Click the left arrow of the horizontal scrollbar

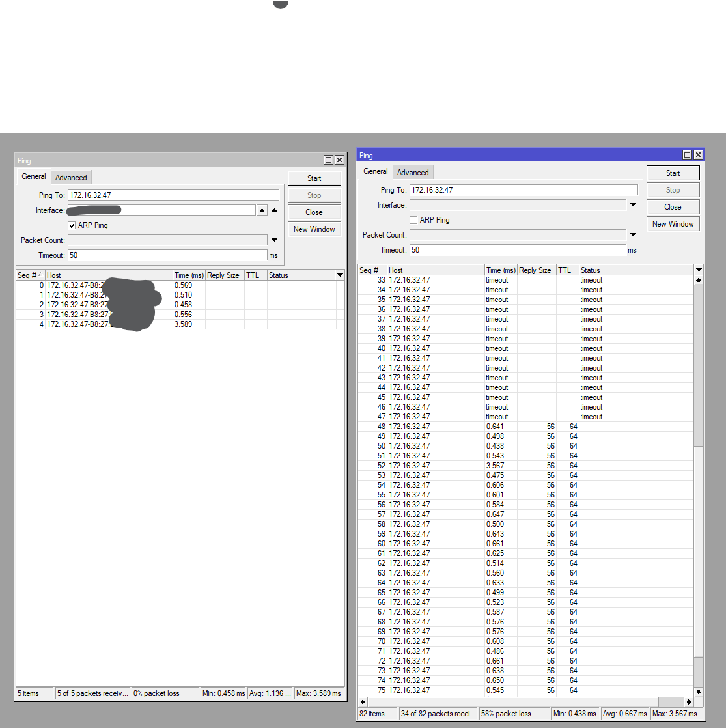pyautogui.click(x=363, y=702)
